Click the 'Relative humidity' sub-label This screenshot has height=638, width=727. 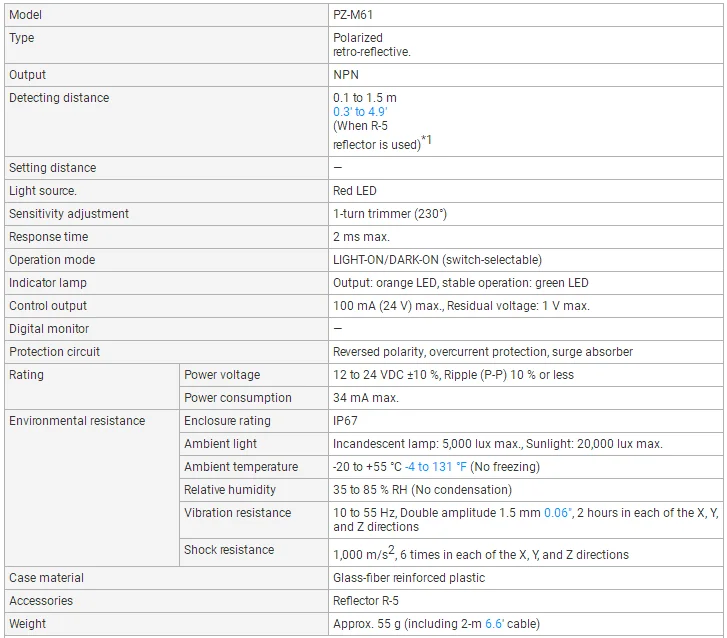pos(230,490)
